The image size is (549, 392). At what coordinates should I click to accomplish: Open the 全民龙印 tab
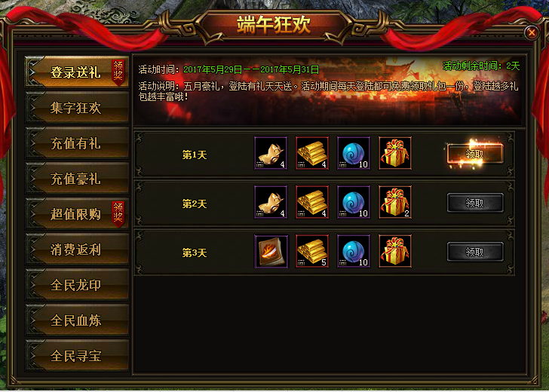(x=77, y=284)
